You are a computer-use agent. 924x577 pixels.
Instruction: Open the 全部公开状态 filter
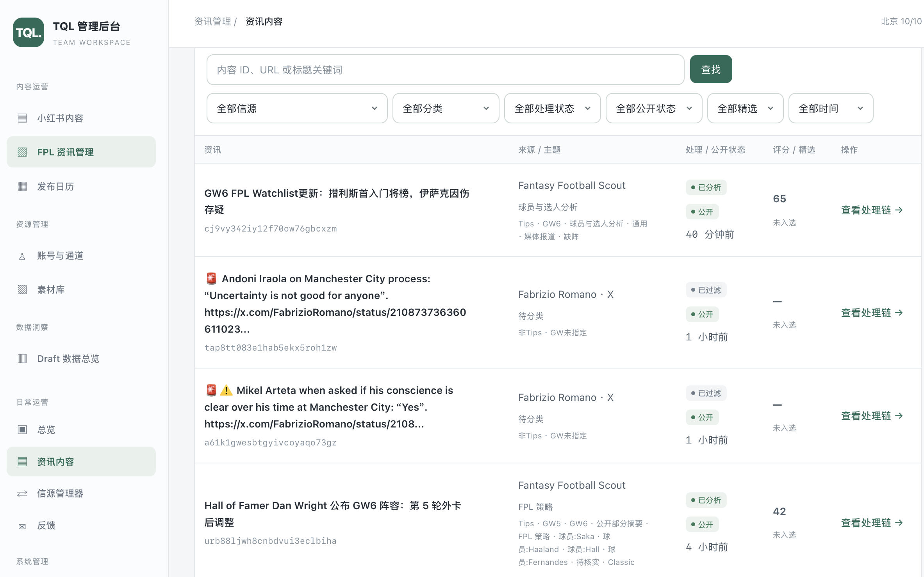pyautogui.click(x=654, y=108)
